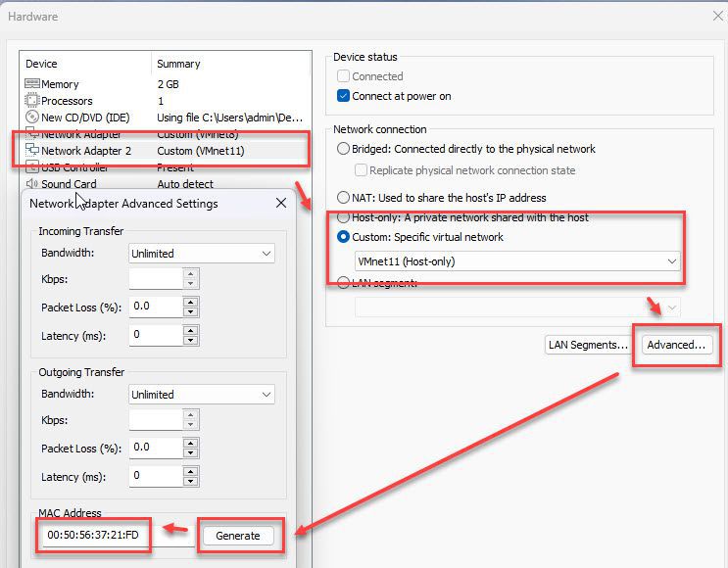
Task: Click the 'Auto detect' sound card summary
Action: 185,184
